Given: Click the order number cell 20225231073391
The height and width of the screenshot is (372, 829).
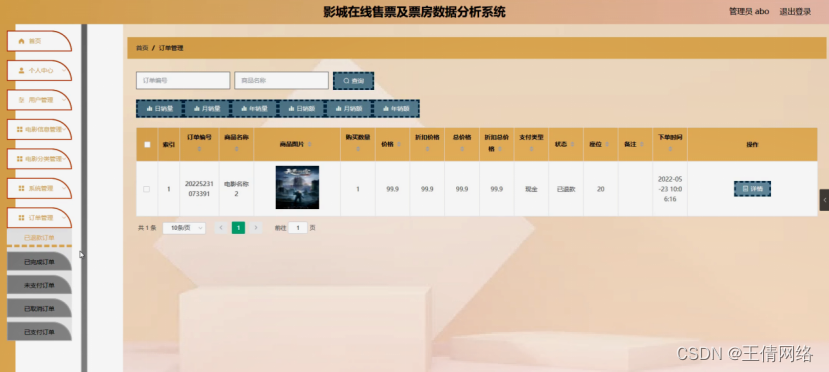Looking at the screenshot, I should tap(199, 189).
